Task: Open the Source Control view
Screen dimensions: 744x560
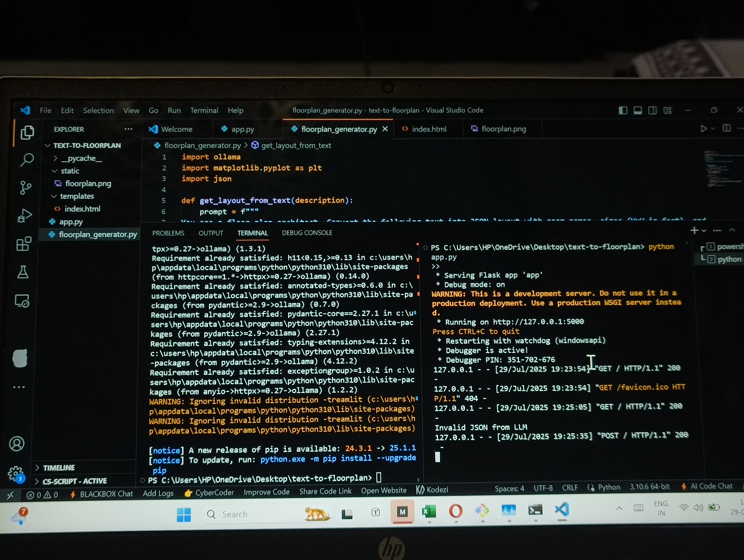Action: click(x=26, y=188)
